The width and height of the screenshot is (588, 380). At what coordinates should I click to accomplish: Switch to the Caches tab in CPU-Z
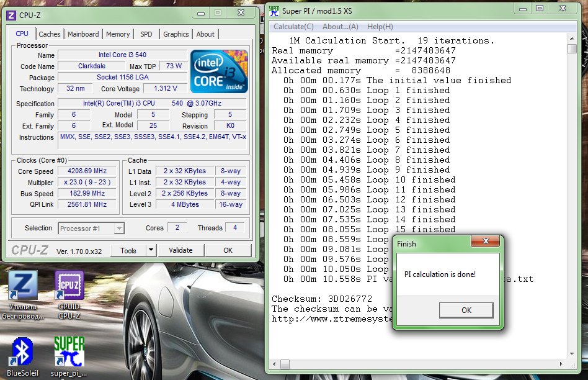[50, 34]
